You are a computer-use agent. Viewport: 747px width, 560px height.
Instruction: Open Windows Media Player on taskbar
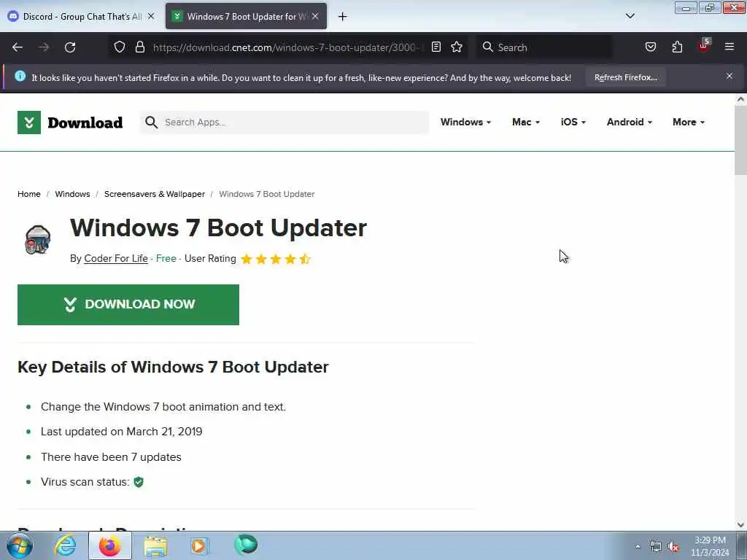point(199,545)
